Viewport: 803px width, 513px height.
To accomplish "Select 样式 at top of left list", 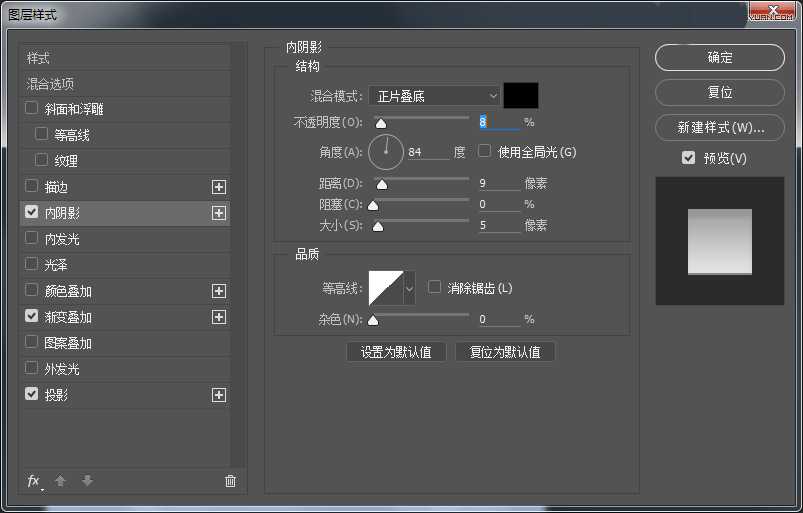I will click(x=38, y=58).
